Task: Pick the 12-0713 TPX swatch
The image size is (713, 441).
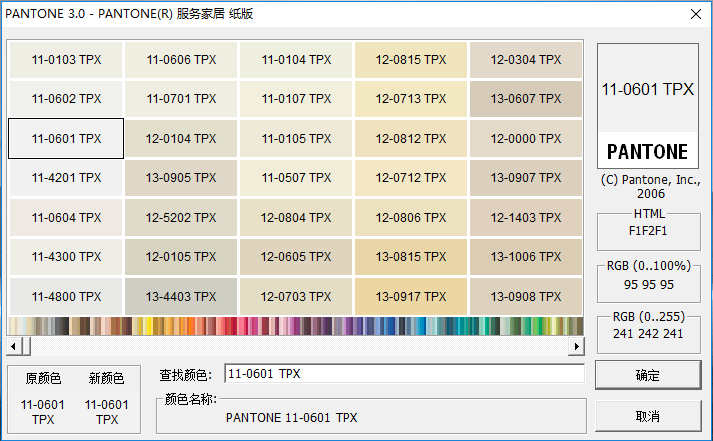Action: (x=411, y=99)
